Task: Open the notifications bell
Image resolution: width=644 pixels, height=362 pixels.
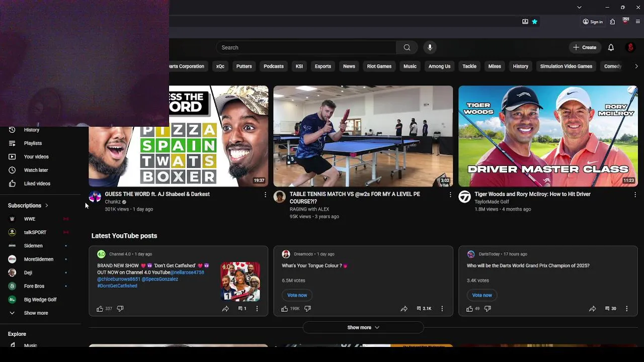Action: click(611, 47)
